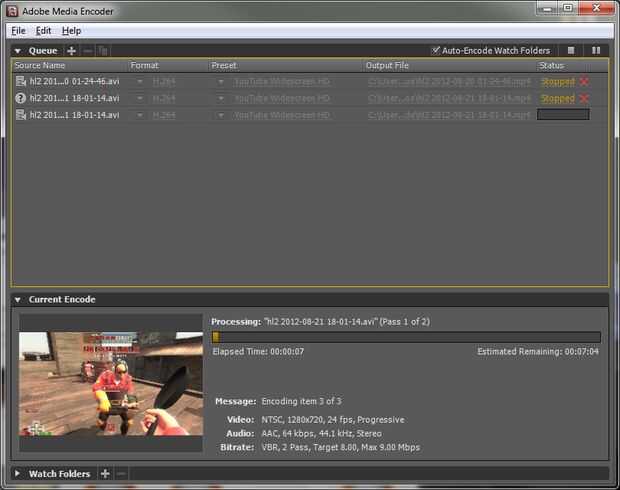
Task: Toggle Auto-Encode Watch Folders checkbox
Action: (x=435, y=50)
